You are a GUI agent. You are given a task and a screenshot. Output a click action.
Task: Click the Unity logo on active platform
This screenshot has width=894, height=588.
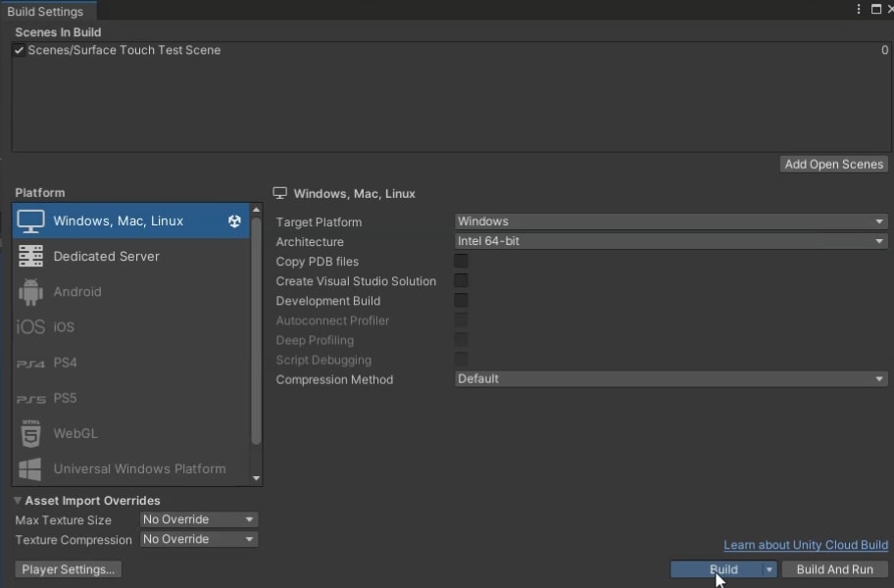coord(234,221)
